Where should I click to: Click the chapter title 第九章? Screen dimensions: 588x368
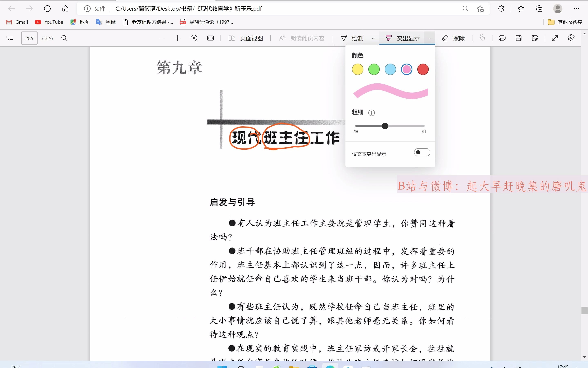click(x=179, y=67)
